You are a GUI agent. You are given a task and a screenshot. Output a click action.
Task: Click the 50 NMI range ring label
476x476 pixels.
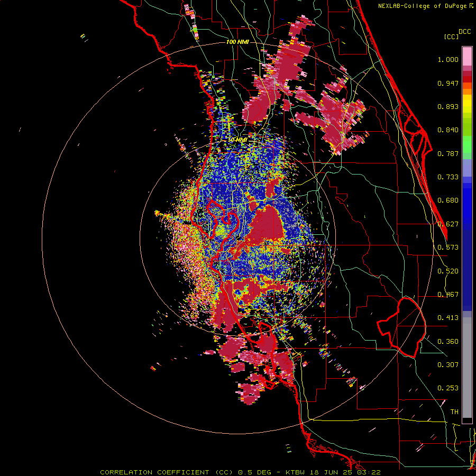pos(237,140)
